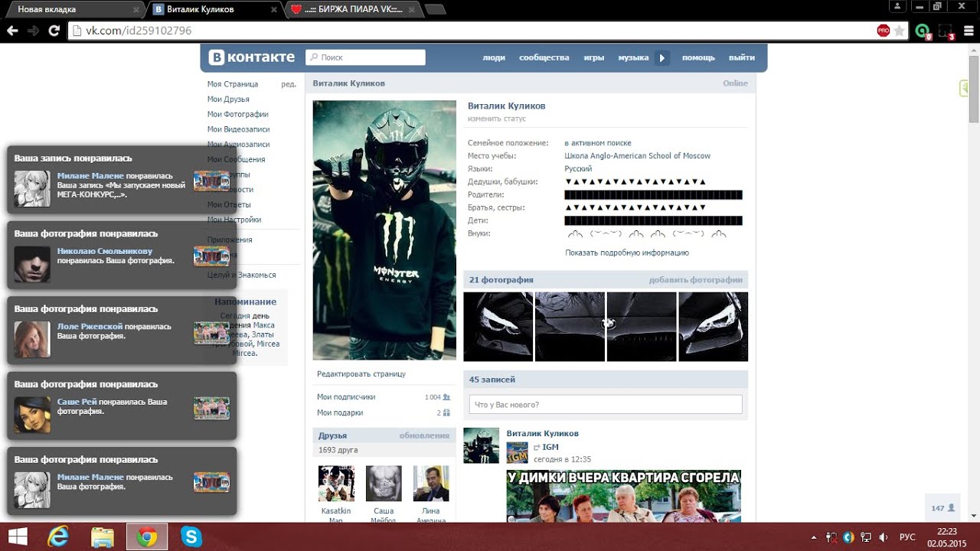Click Лоле Ржевской notification avatar

32,339
